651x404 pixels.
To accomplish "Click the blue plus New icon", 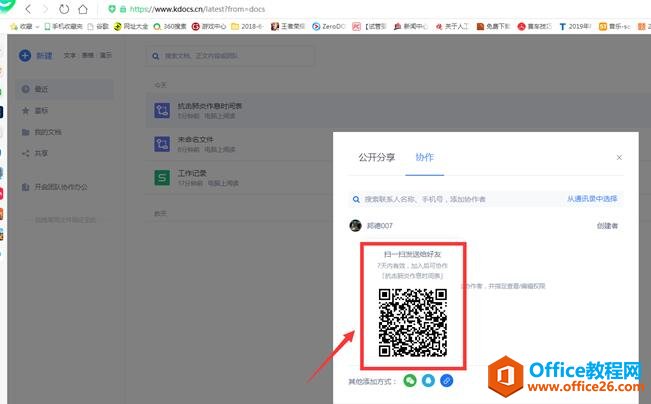I will (25, 57).
